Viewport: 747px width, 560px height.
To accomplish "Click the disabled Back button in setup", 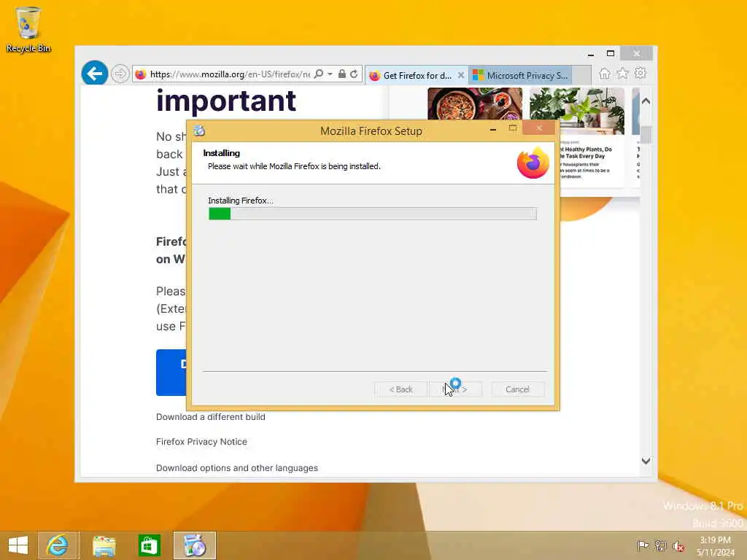I will click(400, 389).
